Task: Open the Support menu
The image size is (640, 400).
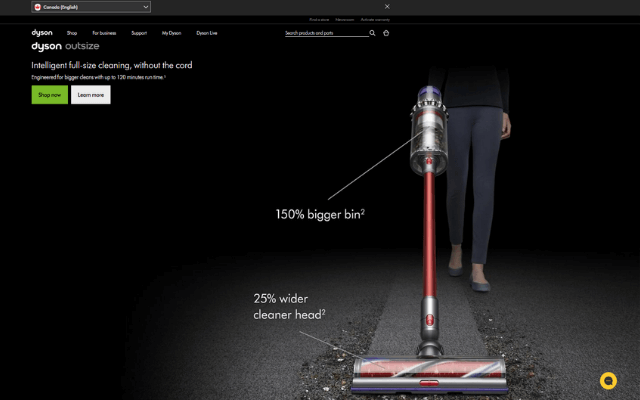Action: coord(139,33)
